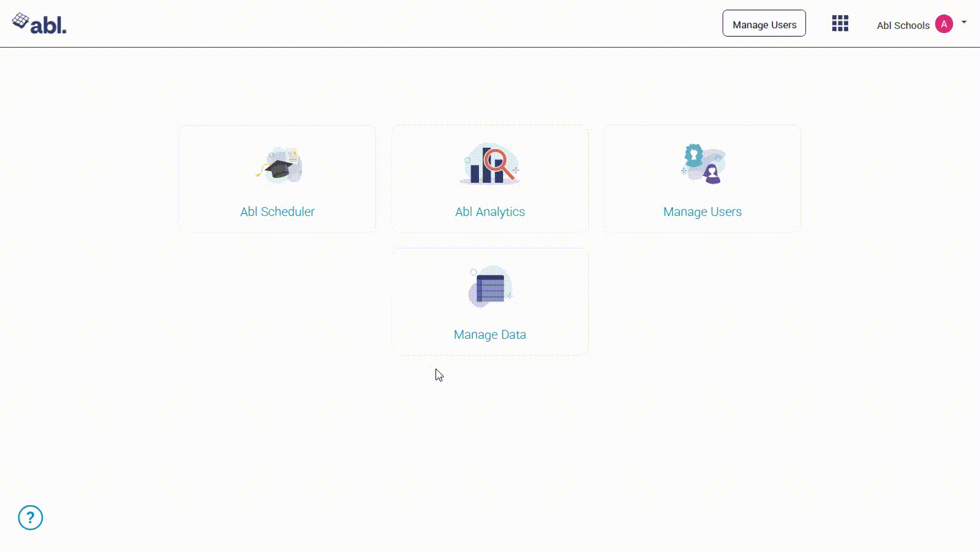Click the red A user avatar
Screen dimensions: 980x552
(943, 24)
